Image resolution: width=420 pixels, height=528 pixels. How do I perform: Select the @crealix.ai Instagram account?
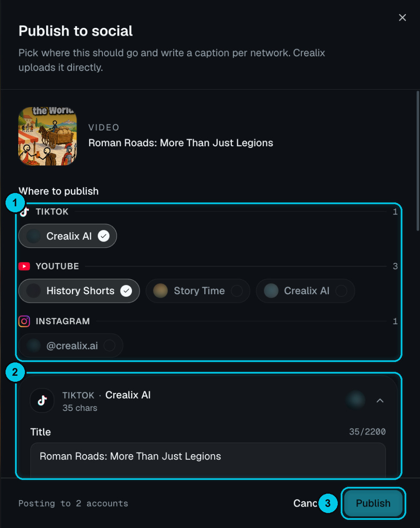[71, 345]
